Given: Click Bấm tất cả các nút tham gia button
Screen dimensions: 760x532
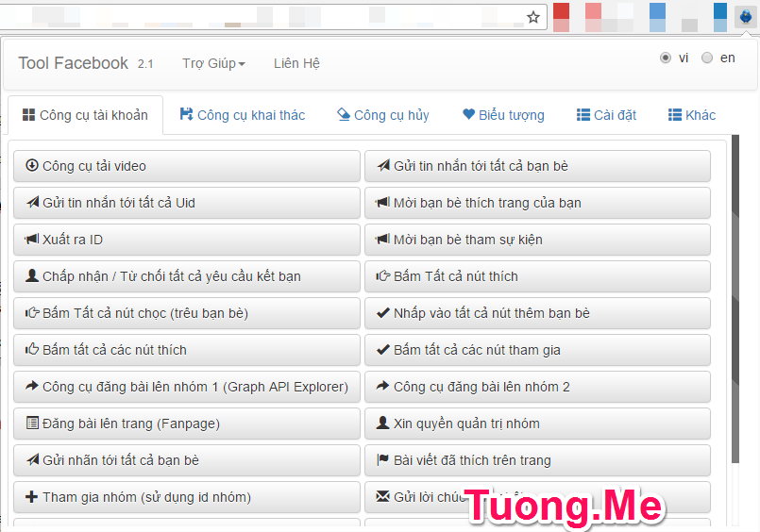Looking at the screenshot, I should click(537, 350).
